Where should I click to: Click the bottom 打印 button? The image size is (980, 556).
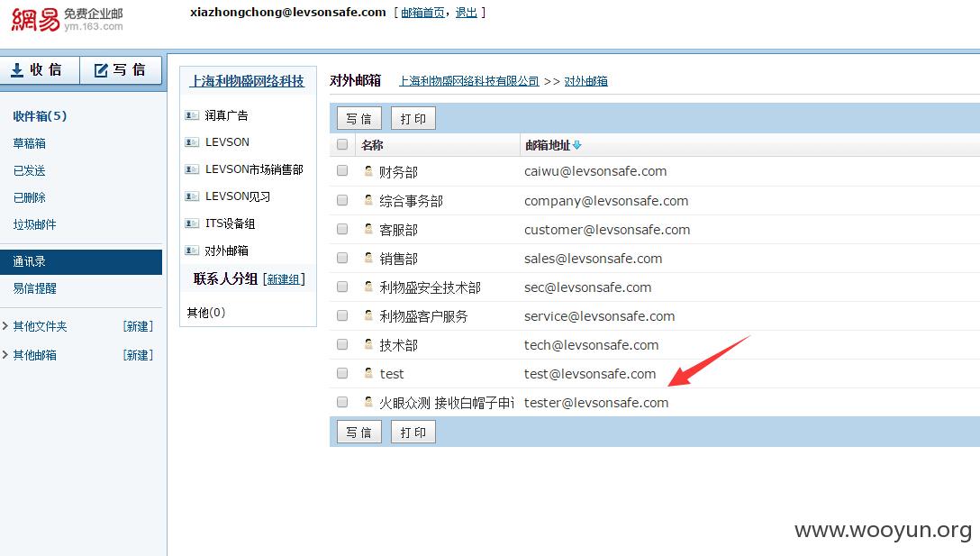pyautogui.click(x=413, y=433)
